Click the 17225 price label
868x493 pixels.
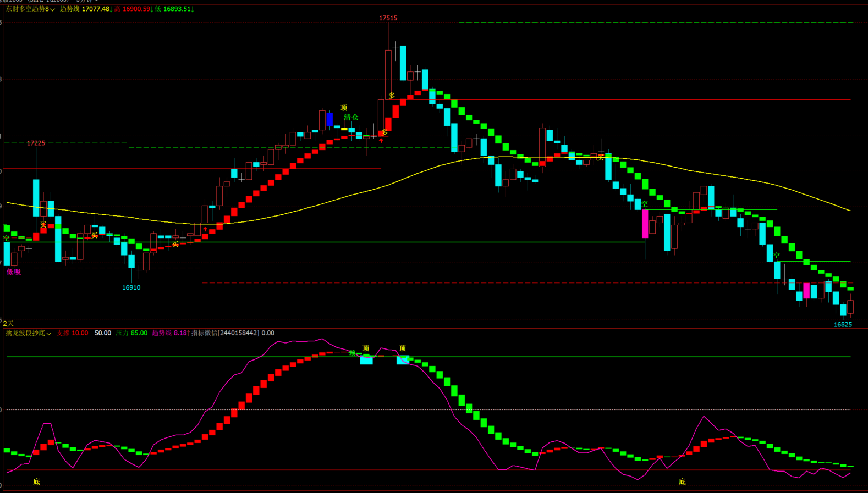click(x=36, y=143)
